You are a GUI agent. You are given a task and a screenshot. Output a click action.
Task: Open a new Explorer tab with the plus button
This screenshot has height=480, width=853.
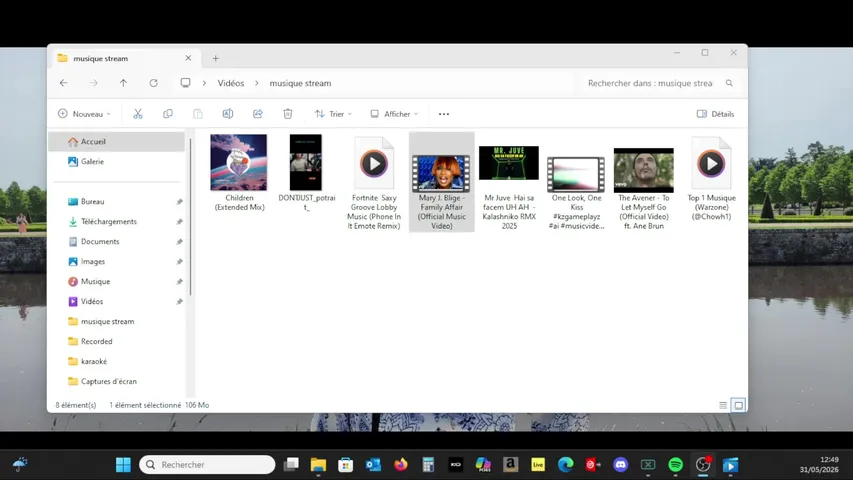coord(215,58)
